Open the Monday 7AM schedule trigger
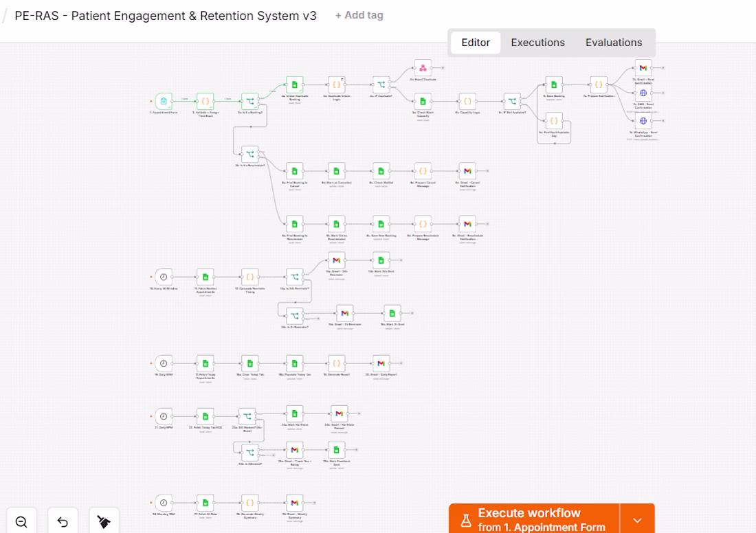Viewport: 756px width, 533px height. click(x=164, y=503)
